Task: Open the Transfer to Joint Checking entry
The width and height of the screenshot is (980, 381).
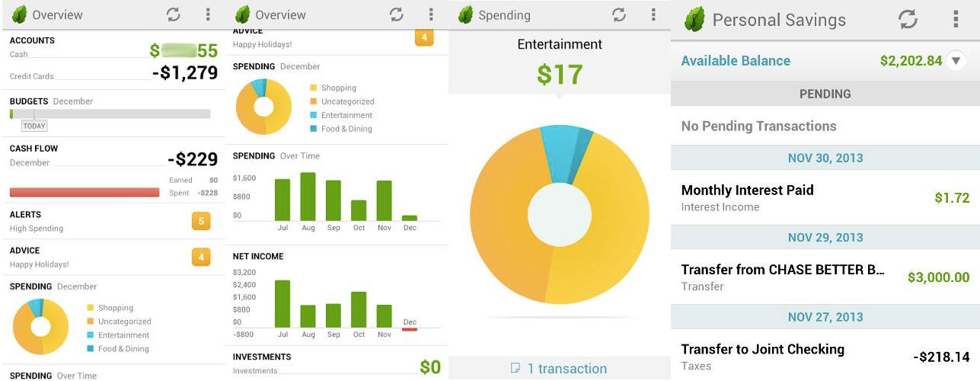Action: click(x=825, y=357)
